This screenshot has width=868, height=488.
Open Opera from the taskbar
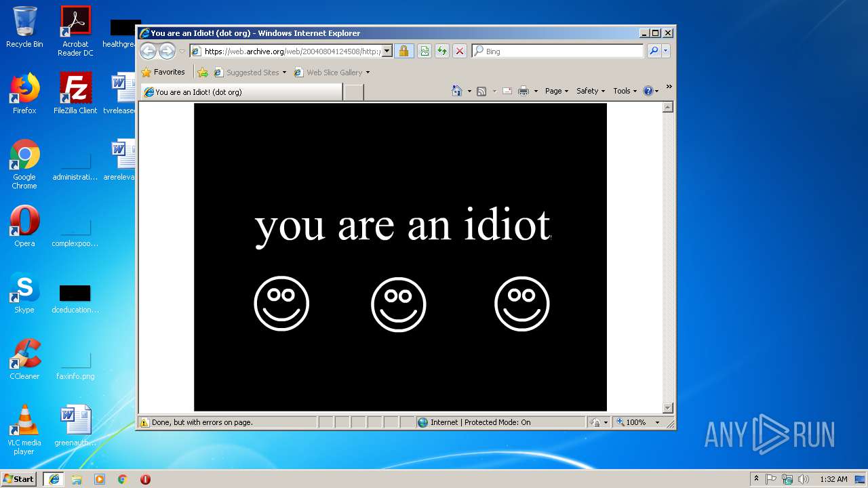point(145,479)
